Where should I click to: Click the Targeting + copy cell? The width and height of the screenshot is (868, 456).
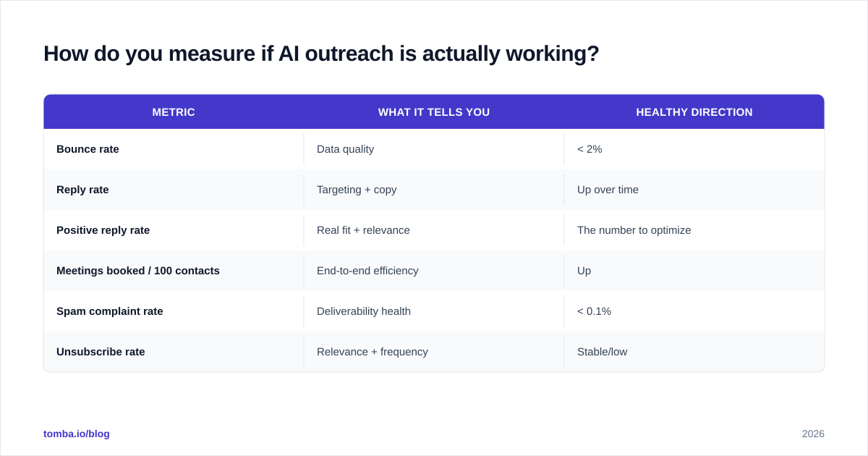[x=434, y=190]
